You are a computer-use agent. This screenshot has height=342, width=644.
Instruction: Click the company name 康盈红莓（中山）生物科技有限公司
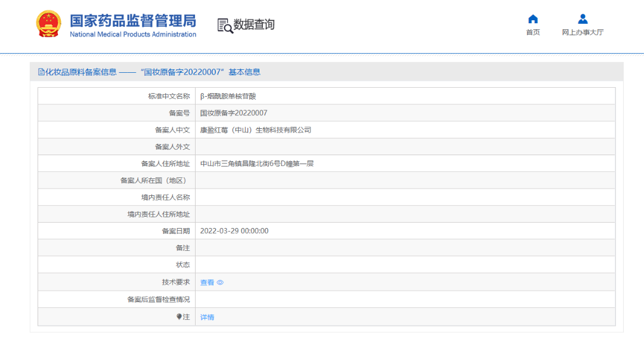[x=256, y=130]
